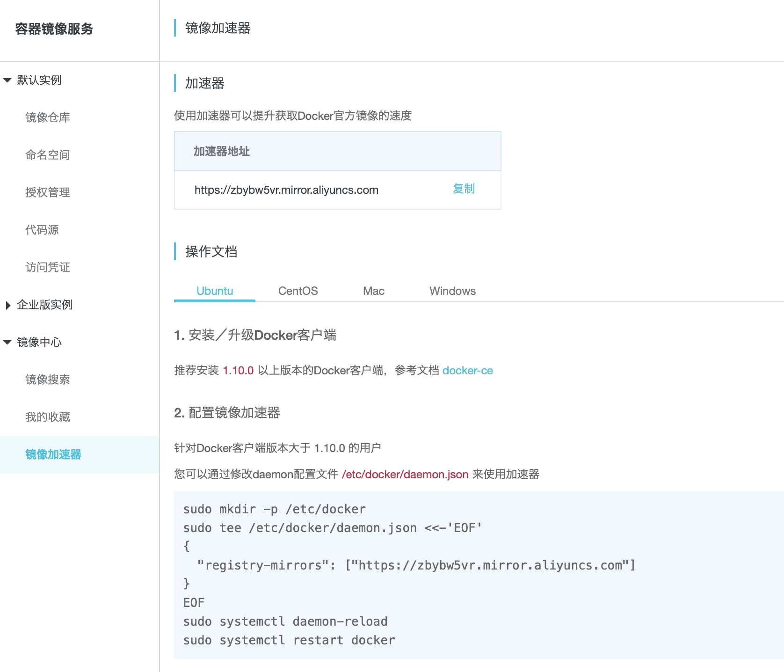Switch to the Ubuntu tab
Image resolution: width=784 pixels, height=672 pixels.
[x=215, y=291]
